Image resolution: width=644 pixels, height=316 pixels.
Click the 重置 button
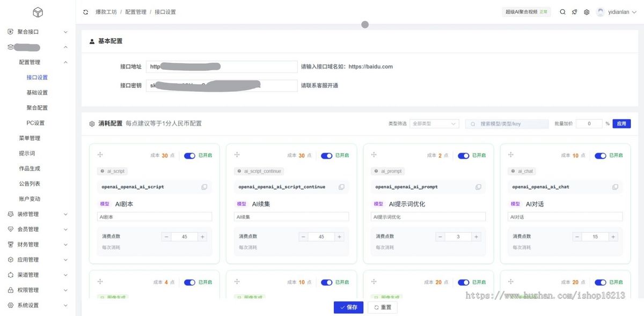click(x=383, y=307)
